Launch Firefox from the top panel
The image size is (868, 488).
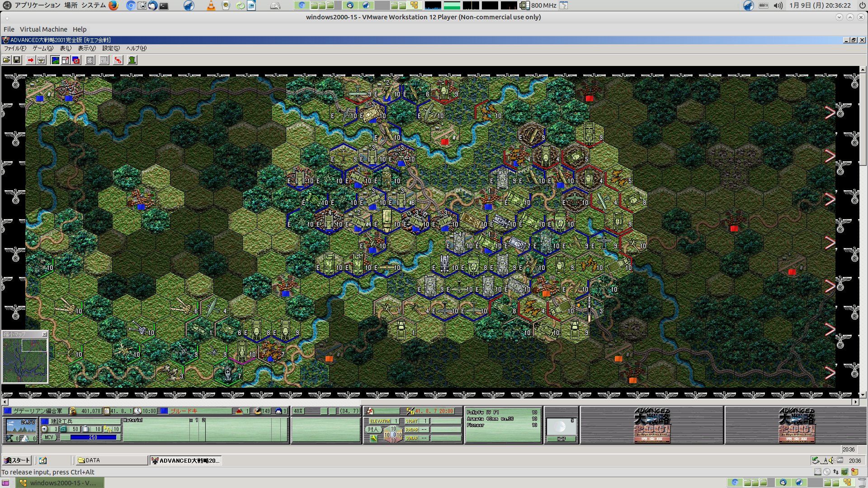113,5
